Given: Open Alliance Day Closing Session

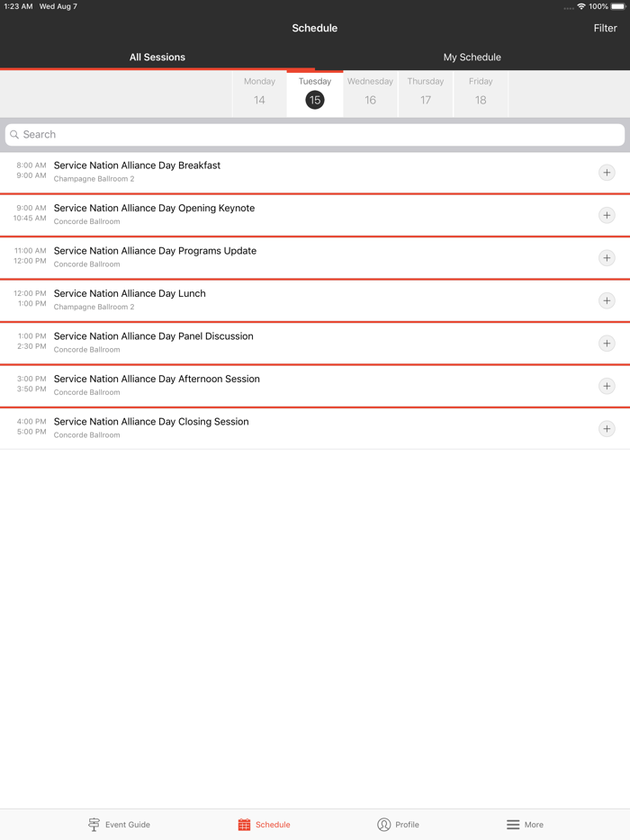Looking at the screenshot, I should [315, 429].
